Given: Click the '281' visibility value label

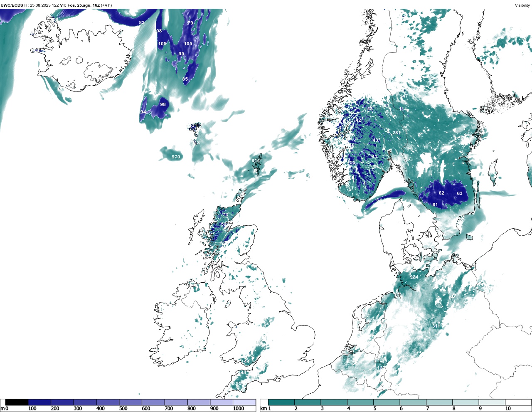Looking at the screenshot, I should point(397,133).
